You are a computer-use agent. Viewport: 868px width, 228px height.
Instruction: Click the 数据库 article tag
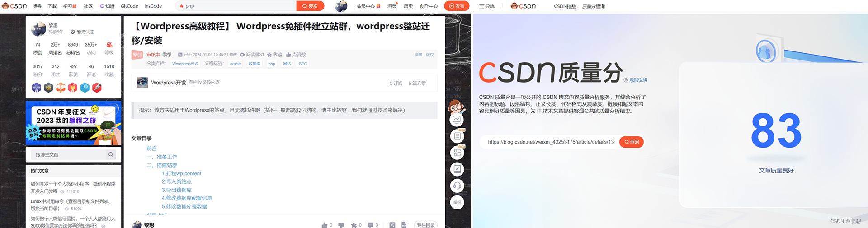pyautogui.click(x=255, y=64)
